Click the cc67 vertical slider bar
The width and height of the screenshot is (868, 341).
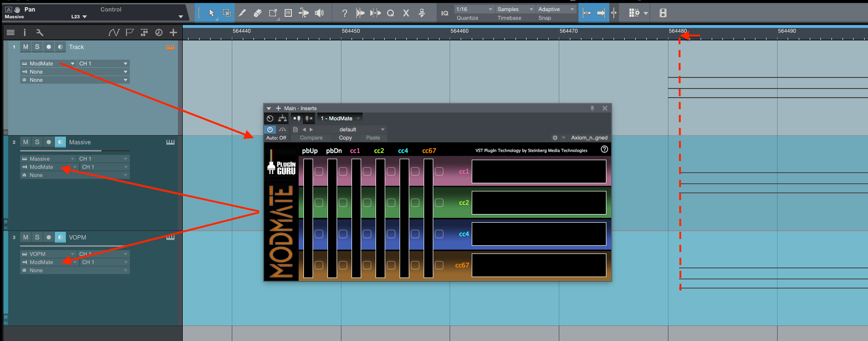point(428,218)
